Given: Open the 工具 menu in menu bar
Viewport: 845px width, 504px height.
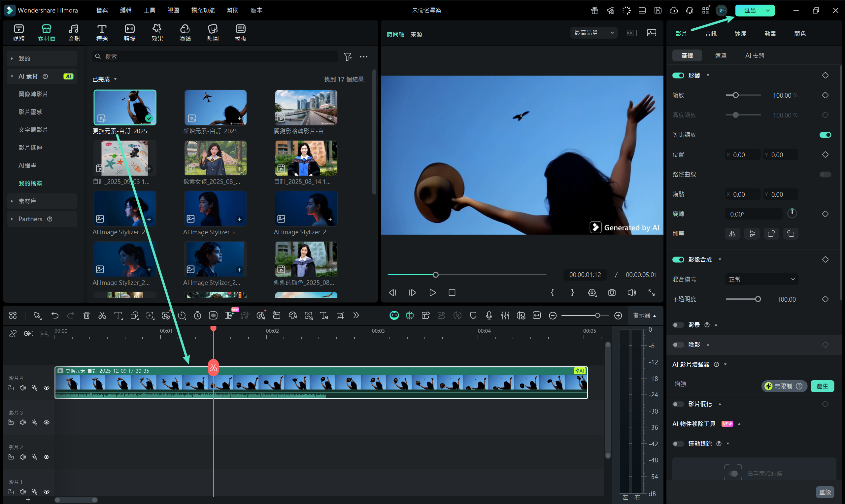Looking at the screenshot, I should coord(149,10).
